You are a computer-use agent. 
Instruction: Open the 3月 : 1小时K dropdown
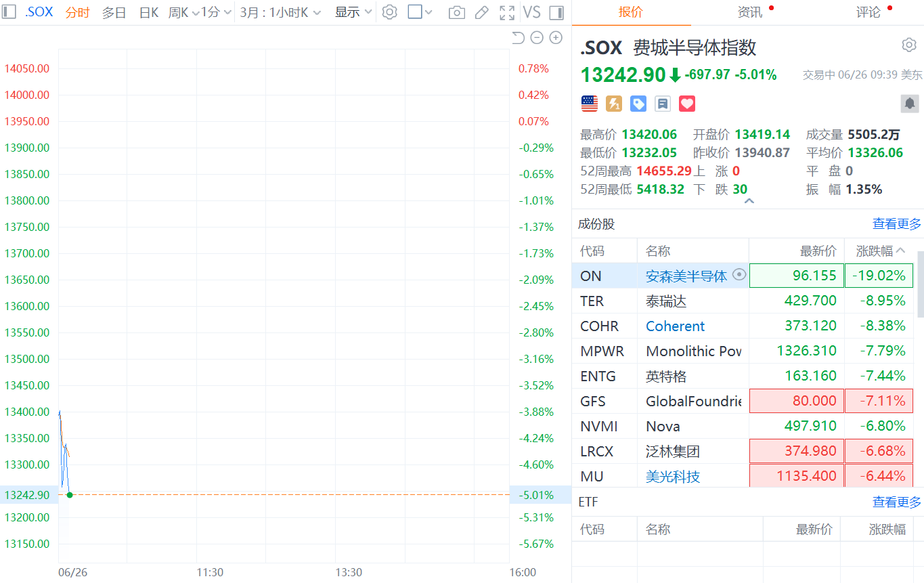coord(280,12)
